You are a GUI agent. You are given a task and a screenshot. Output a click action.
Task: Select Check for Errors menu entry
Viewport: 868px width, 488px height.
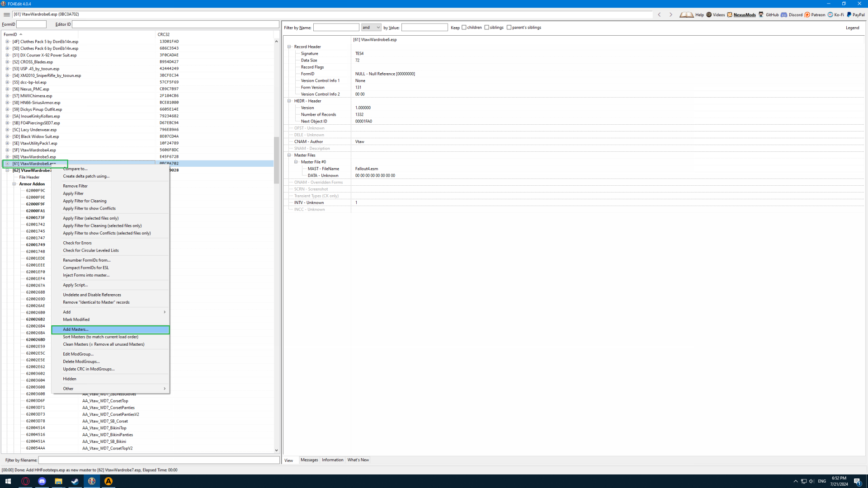[77, 243]
